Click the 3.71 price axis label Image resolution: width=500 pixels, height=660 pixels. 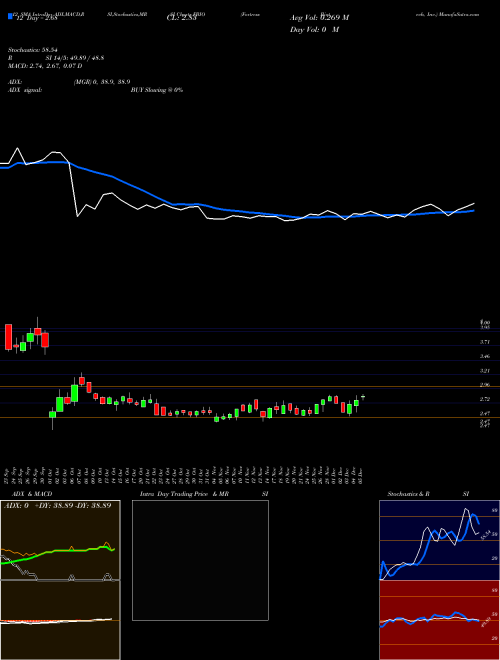[485, 342]
